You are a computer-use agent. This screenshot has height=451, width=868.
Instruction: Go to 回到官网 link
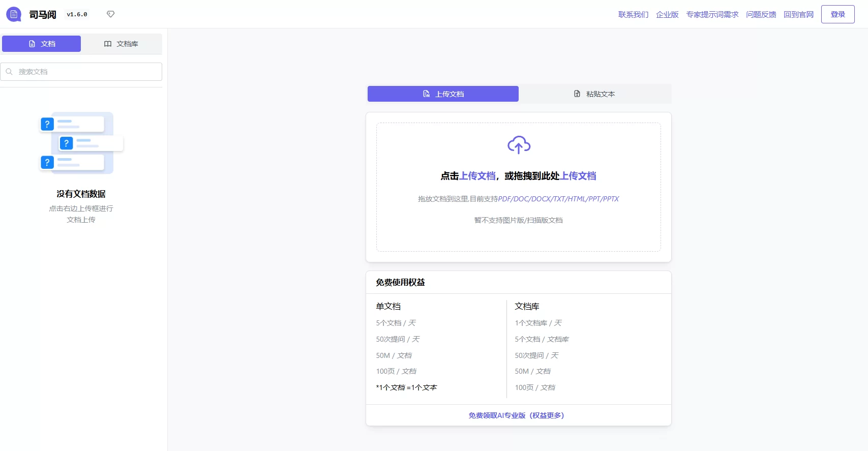(798, 14)
